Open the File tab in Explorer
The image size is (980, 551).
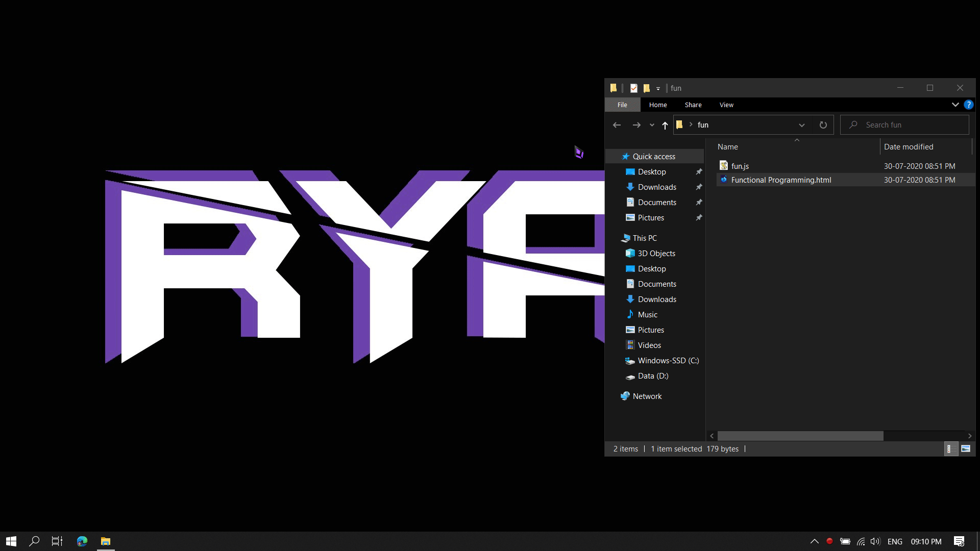pos(622,105)
